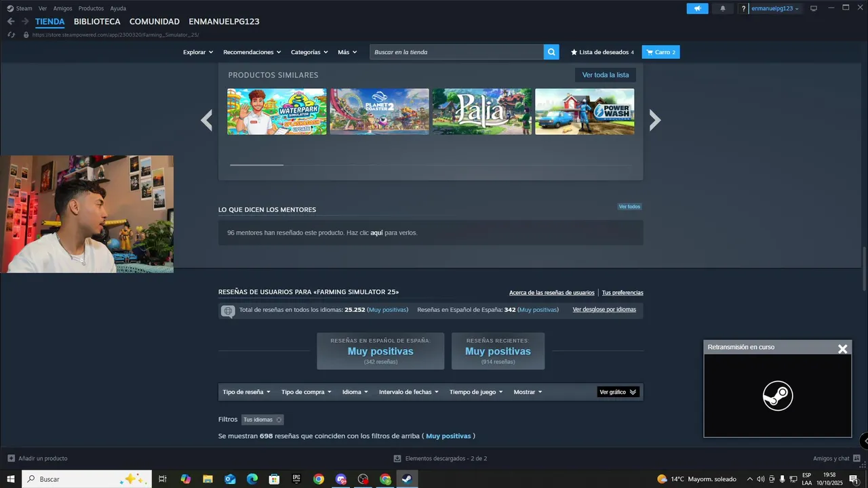Open the Windows Start menu

(x=11, y=479)
